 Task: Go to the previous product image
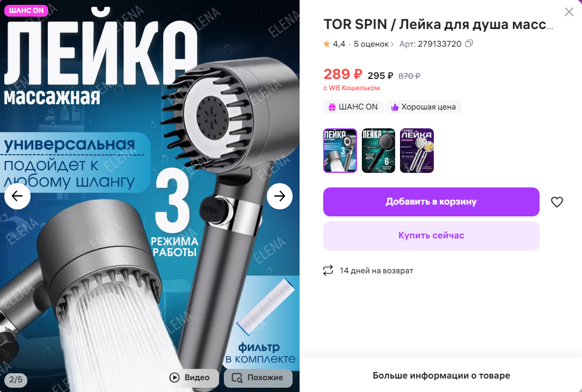[x=17, y=196]
